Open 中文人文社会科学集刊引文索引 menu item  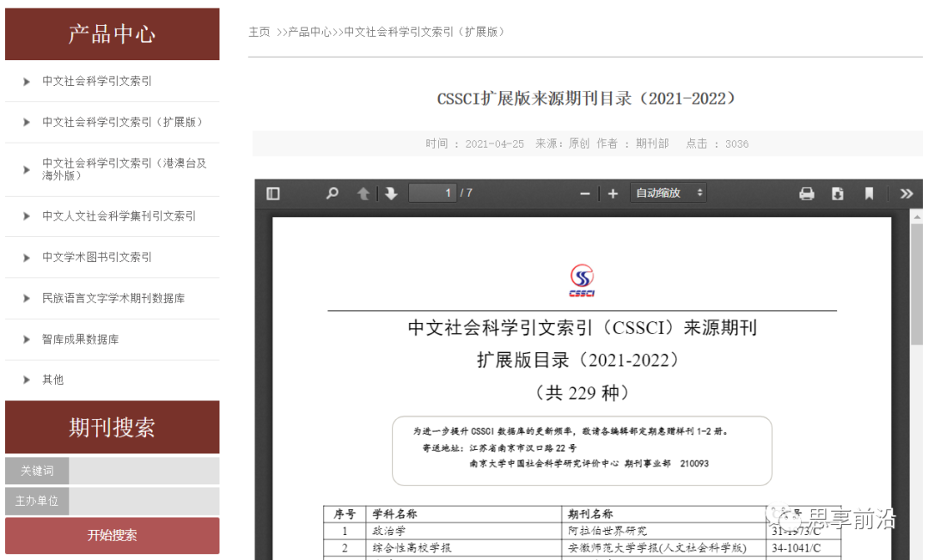119,216
